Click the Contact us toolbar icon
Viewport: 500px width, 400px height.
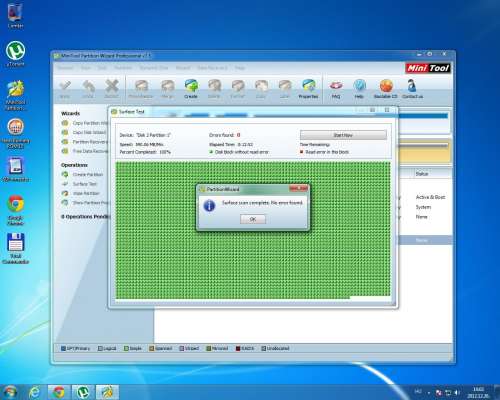tap(412, 88)
